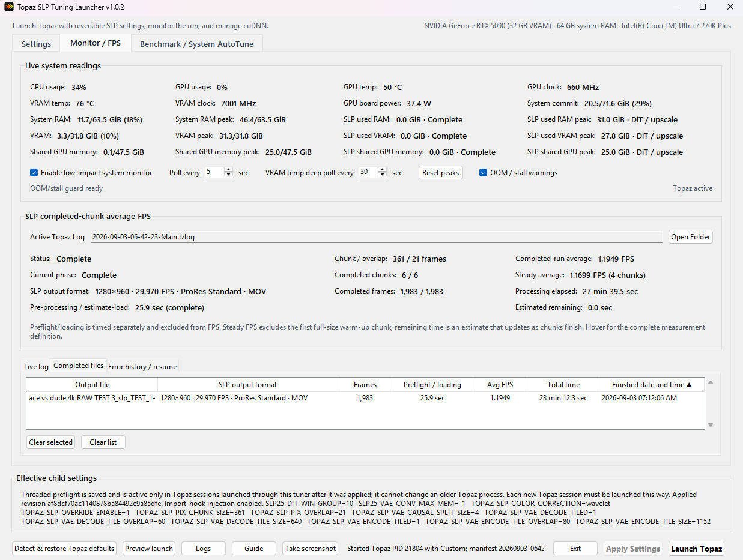Viewport: 743px width, 560px height.
Task: Sort by Frames column header
Action: pyautogui.click(x=365, y=385)
